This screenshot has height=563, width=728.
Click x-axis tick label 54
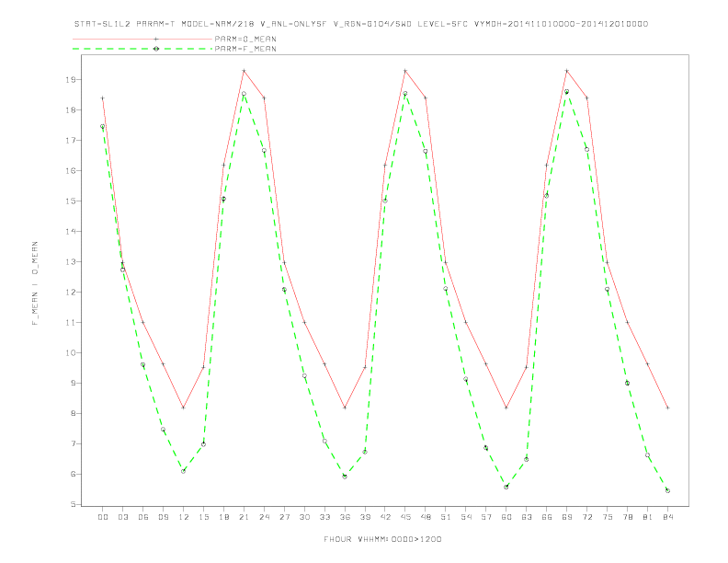[x=466, y=517]
